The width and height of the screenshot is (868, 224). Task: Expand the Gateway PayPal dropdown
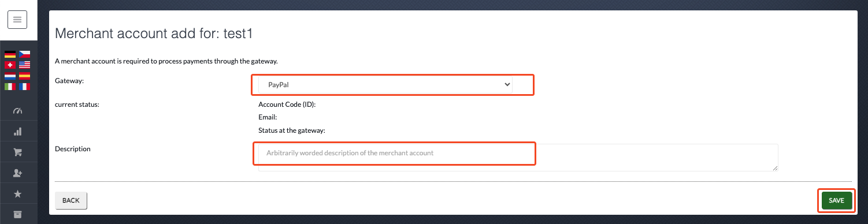[385, 84]
